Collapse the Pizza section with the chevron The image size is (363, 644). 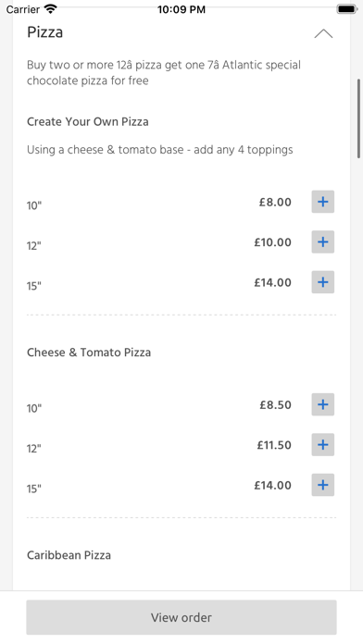tap(323, 33)
